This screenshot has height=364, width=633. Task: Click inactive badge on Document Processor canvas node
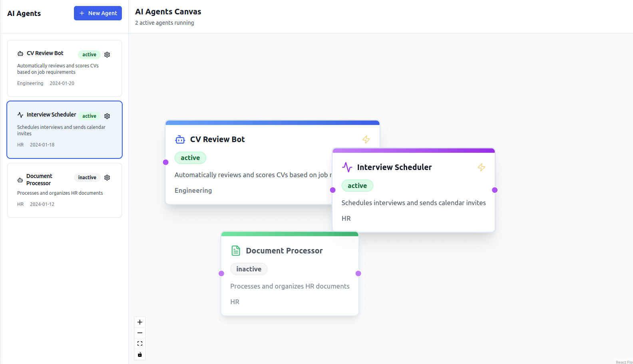(249, 269)
